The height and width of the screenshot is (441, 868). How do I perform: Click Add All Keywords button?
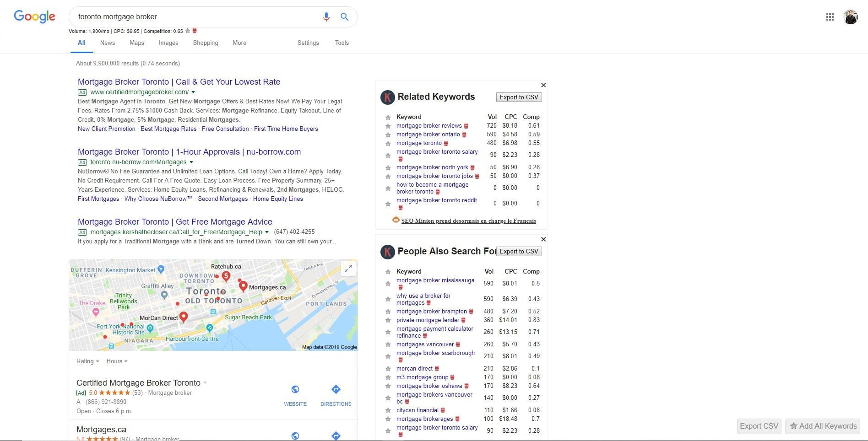[x=823, y=426]
